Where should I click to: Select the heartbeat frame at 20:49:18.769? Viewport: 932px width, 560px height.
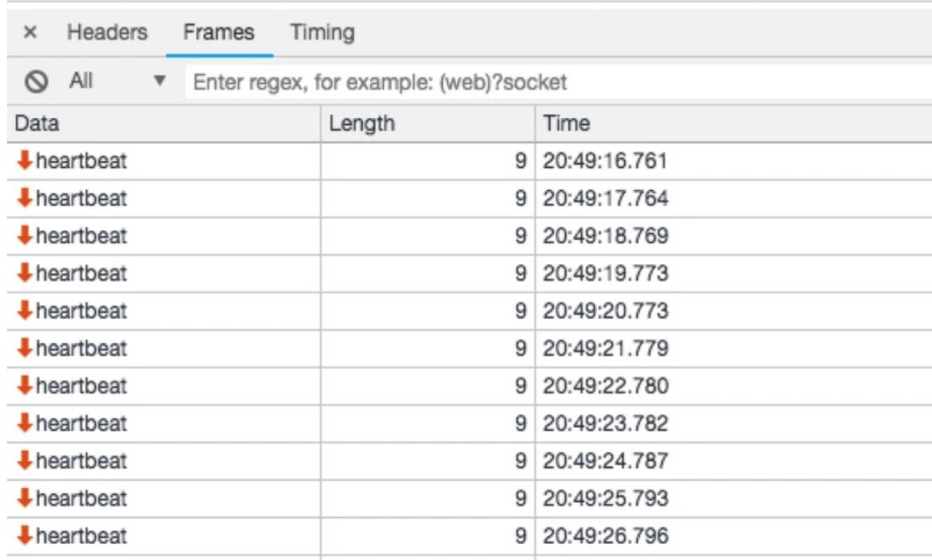(81, 236)
